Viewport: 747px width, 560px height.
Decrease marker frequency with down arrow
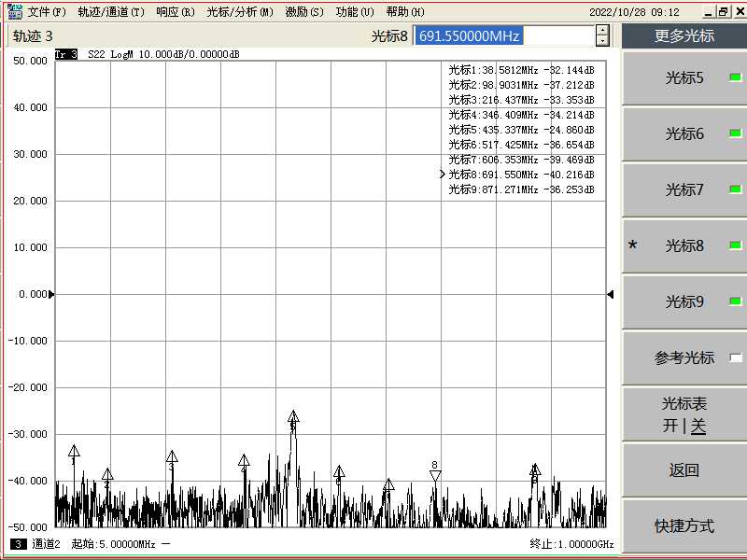[x=602, y=41]
